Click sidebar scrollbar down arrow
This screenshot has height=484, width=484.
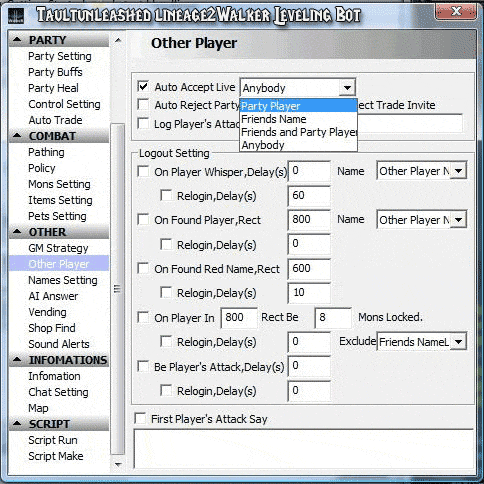coord(118,464)
